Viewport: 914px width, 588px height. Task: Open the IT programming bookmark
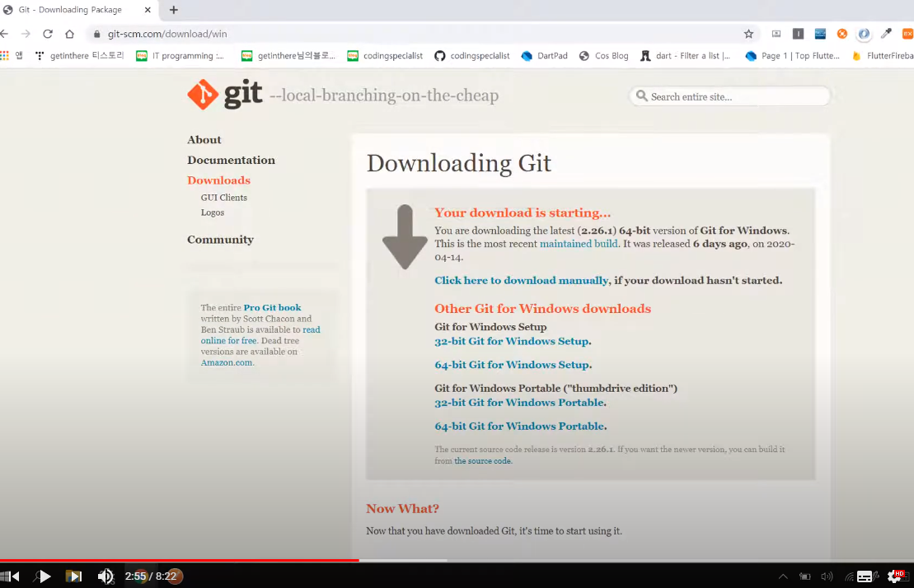click(x=180, y=55)
